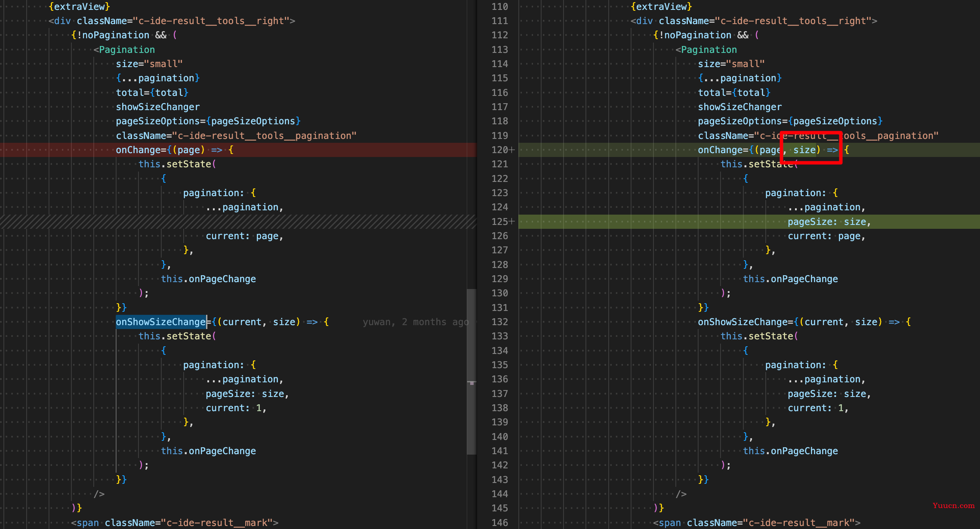This screenshot has height=529, width=980.
Task: Click the span 'c-ide-result__mark' on line 146
Action: point(757,523)
